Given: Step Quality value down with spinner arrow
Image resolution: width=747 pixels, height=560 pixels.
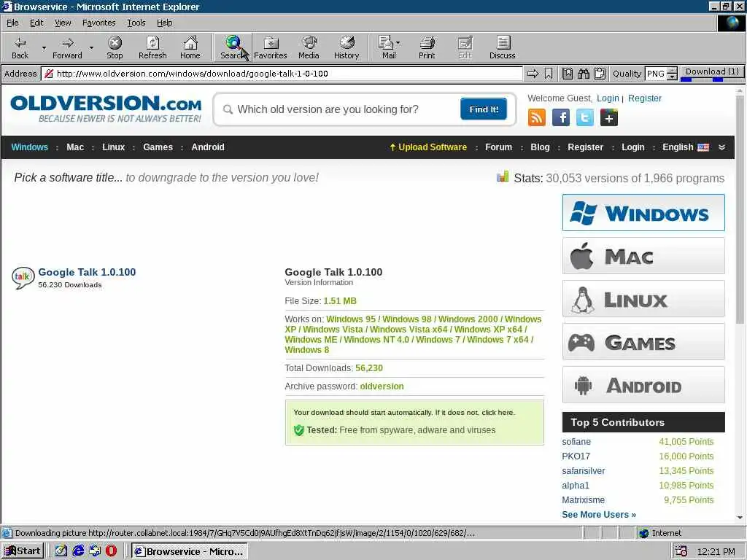Looking at the screenshot, I should pyautogui.click(x=672, y=77).
